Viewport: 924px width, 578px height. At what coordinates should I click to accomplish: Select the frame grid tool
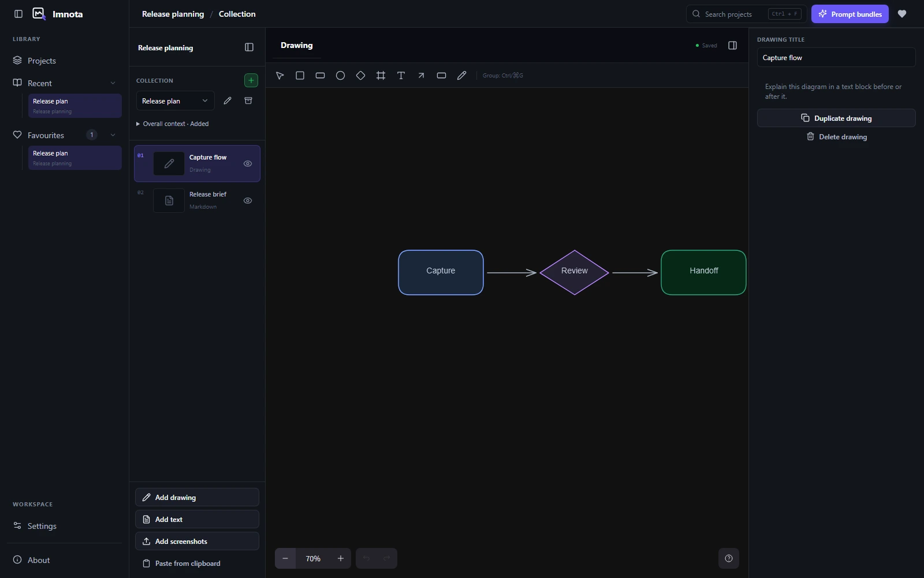click(381, 76)
